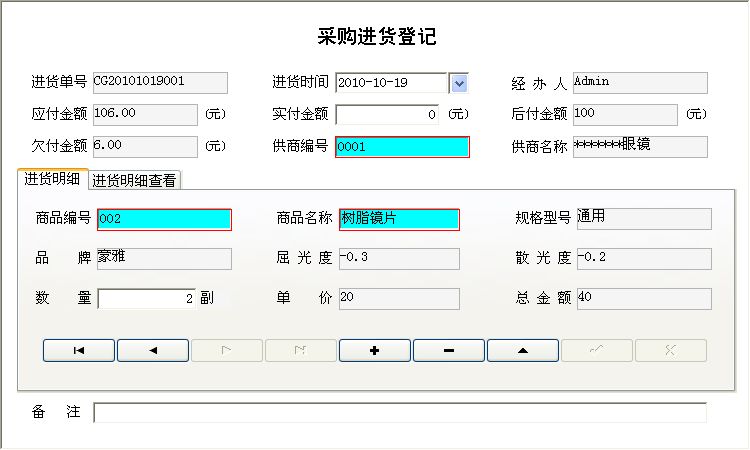Image resolution: width=750 pixels, height=450 pixels.
Task: Click the 数量 quantity input box
Action: (x=146, y=299)
